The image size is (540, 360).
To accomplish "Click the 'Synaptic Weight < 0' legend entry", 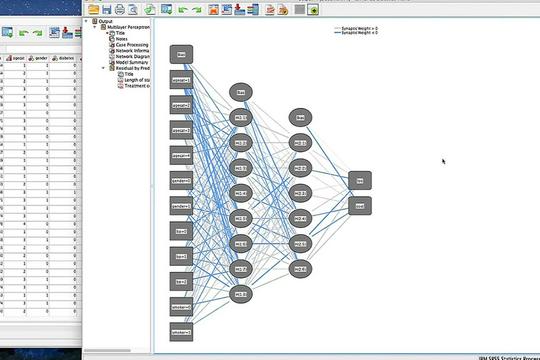I will tap(356, 32).
